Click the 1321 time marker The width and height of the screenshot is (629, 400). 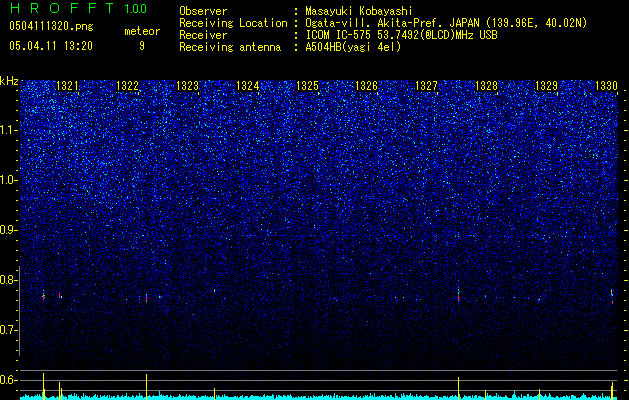(67, 86)
